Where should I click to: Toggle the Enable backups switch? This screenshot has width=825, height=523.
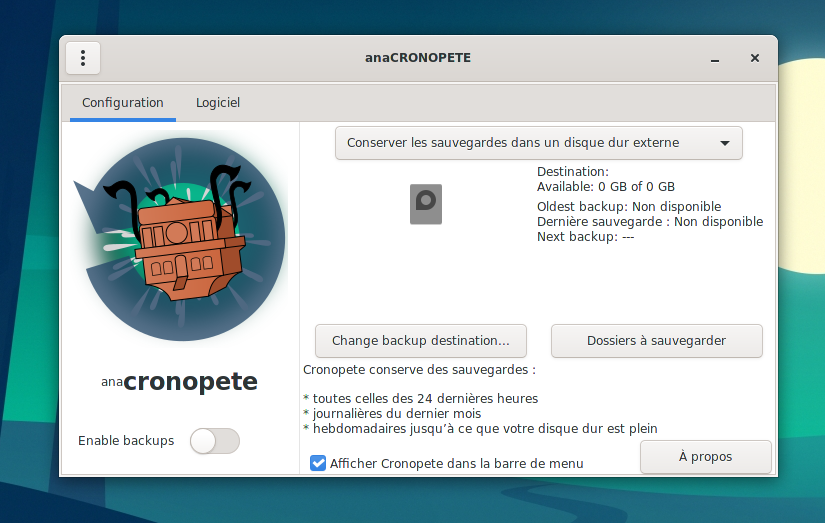(x=215, y=441)
